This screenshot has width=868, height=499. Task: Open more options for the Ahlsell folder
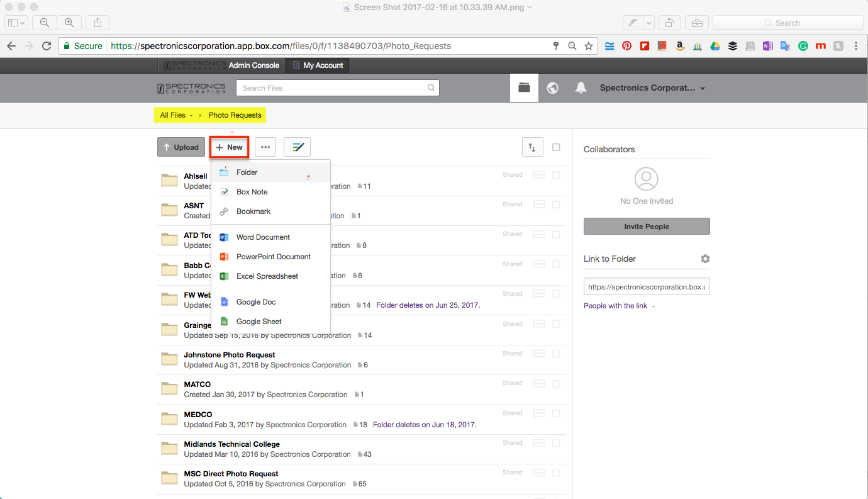coord(539,175)
